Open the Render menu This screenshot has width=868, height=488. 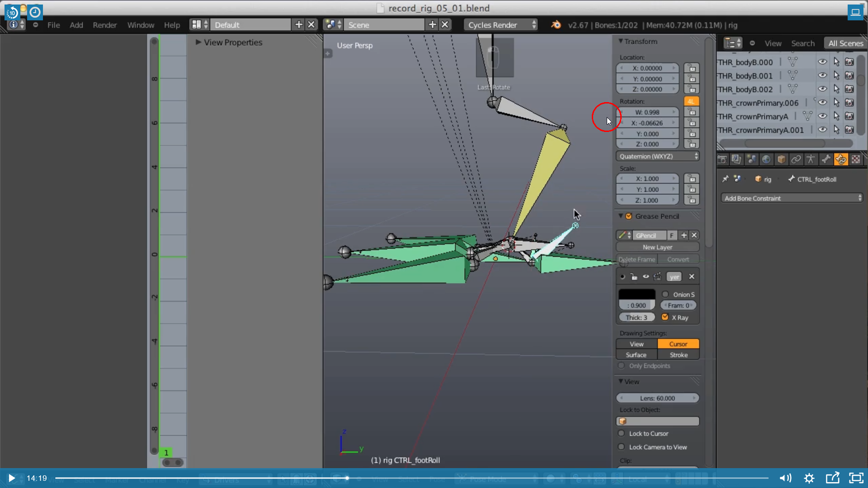[x=104, y=25]
